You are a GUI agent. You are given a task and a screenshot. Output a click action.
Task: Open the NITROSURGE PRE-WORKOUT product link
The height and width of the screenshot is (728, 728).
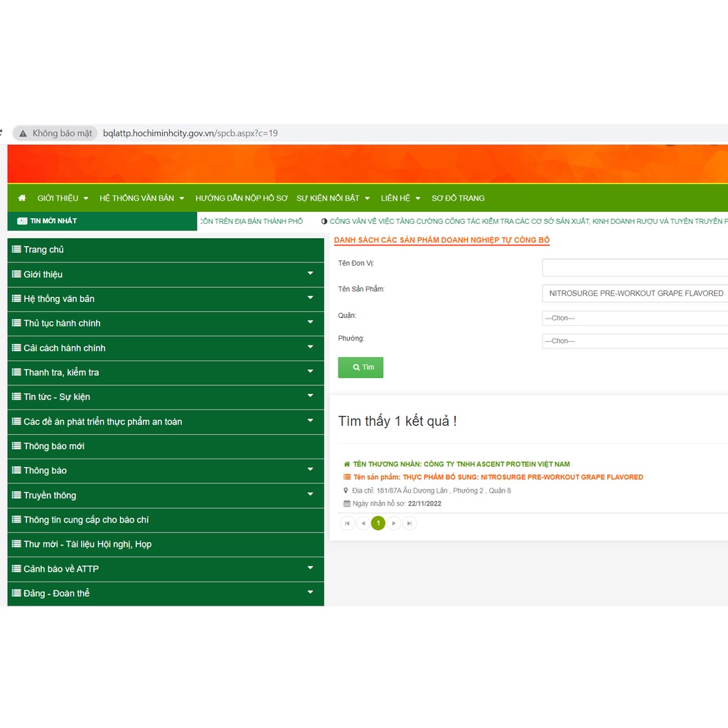pyautogui.click(x=498, y=477)
